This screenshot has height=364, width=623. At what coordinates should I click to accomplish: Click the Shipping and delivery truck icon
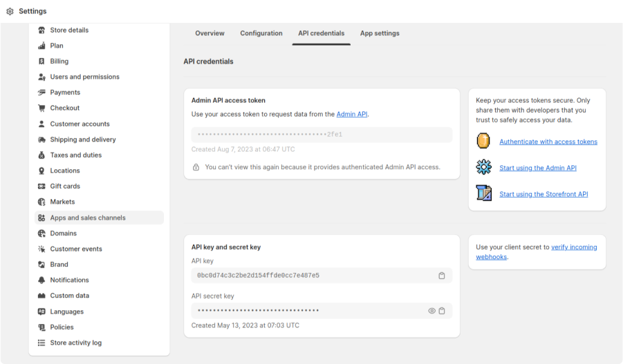pyautogui.click(x=41, y=140)
